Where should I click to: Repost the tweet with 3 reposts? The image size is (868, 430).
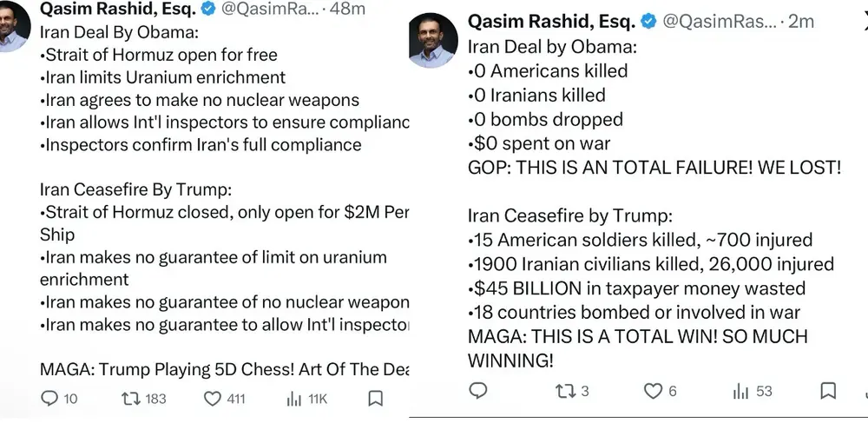564,391
